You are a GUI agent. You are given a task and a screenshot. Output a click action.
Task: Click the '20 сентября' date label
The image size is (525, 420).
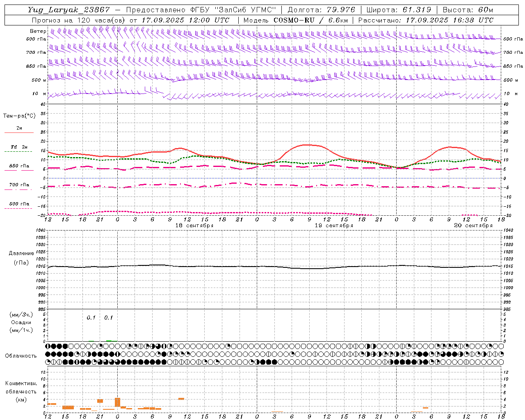tap(473, 226)
